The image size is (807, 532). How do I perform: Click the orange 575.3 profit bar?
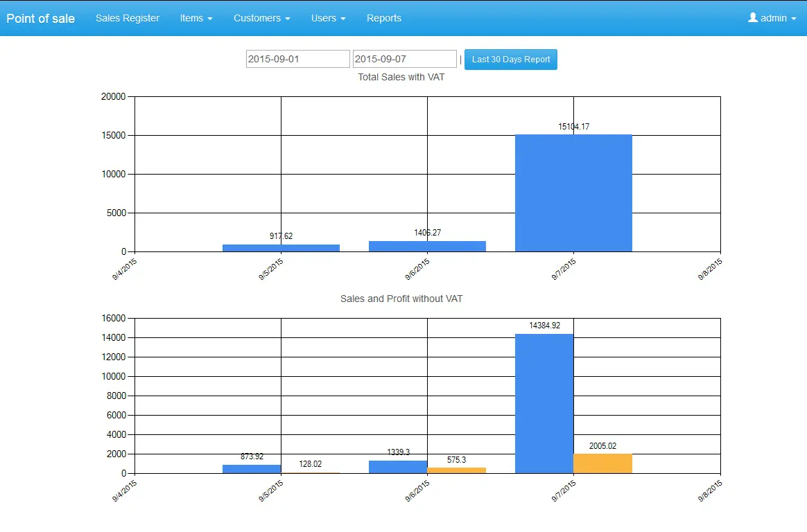tap(456, 470)
